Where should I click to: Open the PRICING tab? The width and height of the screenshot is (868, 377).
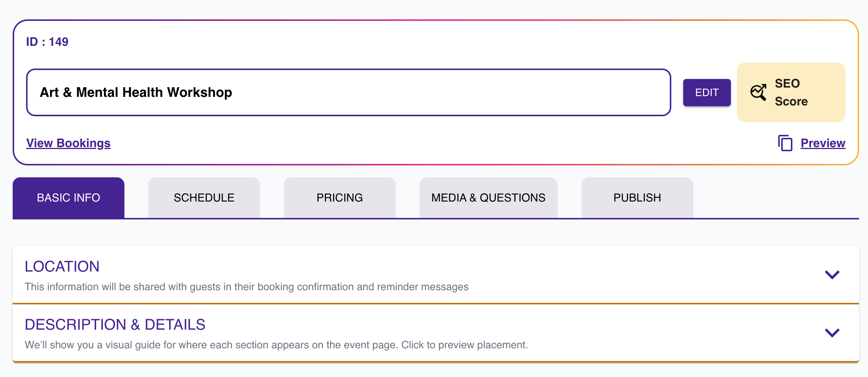tap(339, 197)
